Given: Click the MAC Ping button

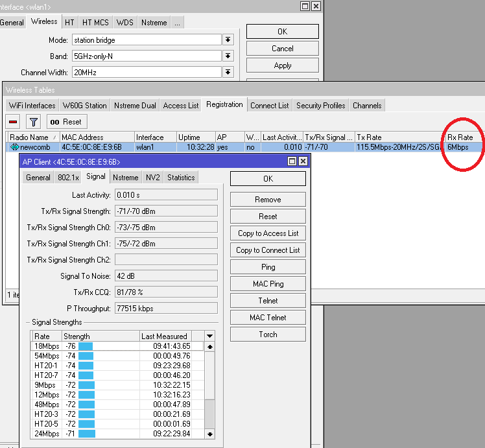Looking at the screenshot, I should 268,284.
